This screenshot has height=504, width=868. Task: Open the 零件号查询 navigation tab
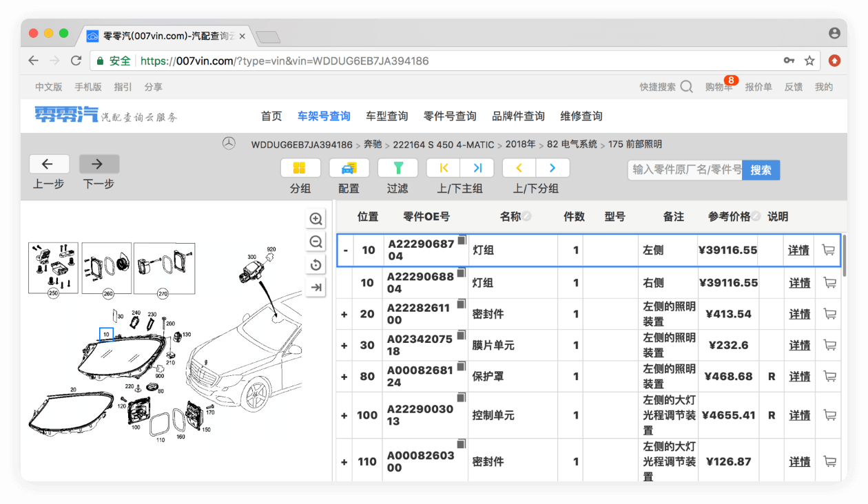[450, 116]
